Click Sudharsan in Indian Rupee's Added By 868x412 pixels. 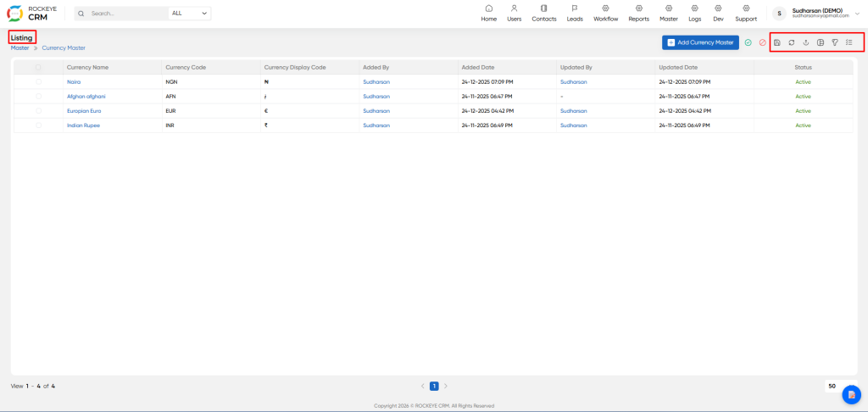376,125
